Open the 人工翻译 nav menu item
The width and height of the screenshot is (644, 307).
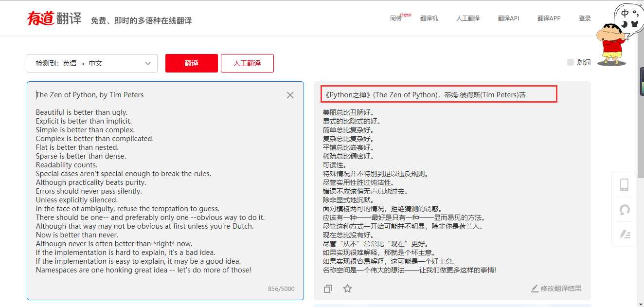pyautogui.click(x=468, y=18)
